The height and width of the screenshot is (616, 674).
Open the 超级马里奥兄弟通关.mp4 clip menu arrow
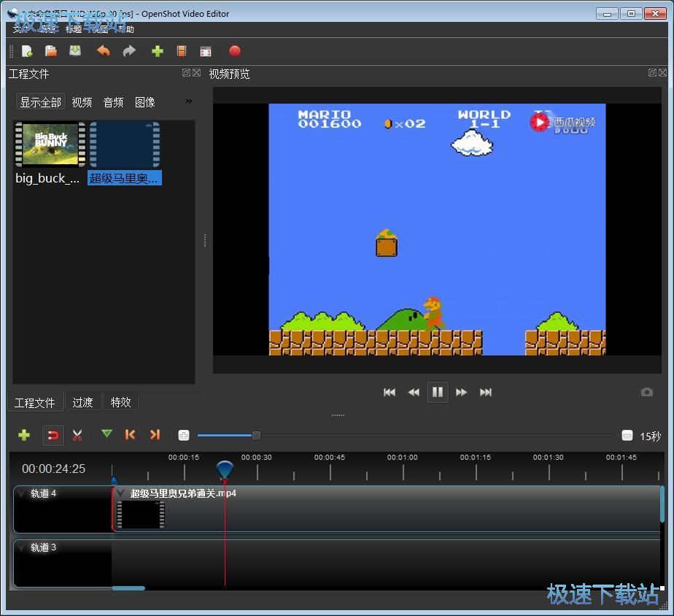click(121, 493)
